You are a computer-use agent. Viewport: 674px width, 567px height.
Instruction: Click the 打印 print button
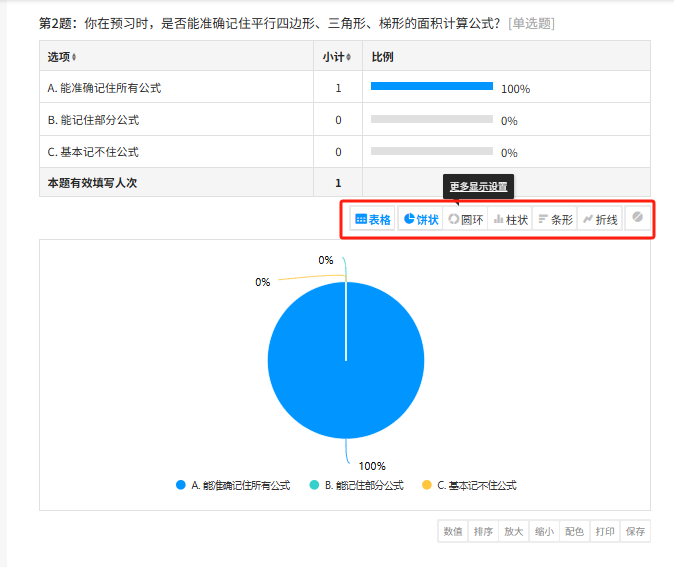pyautogui.click(x=605, y=531)
